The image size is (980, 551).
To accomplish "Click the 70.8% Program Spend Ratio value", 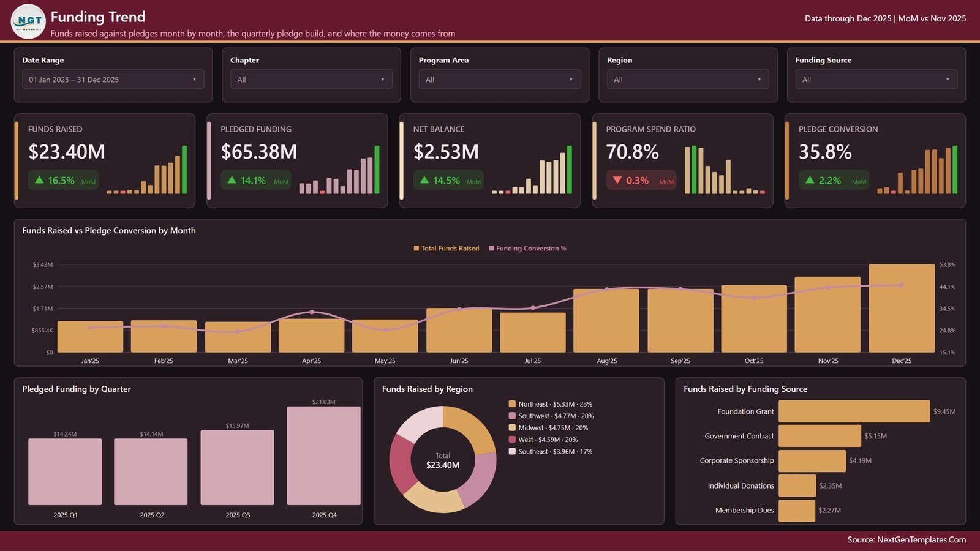I will pos(633,152).
